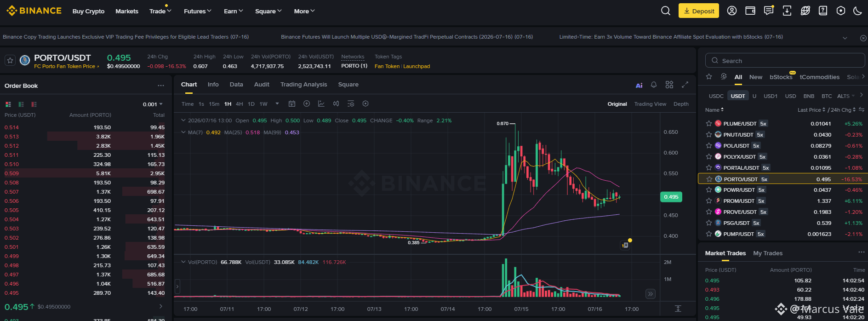Screen dimensions: 868x321
Task: Open the search magnifier in top navigation
Action: [665, 11]
